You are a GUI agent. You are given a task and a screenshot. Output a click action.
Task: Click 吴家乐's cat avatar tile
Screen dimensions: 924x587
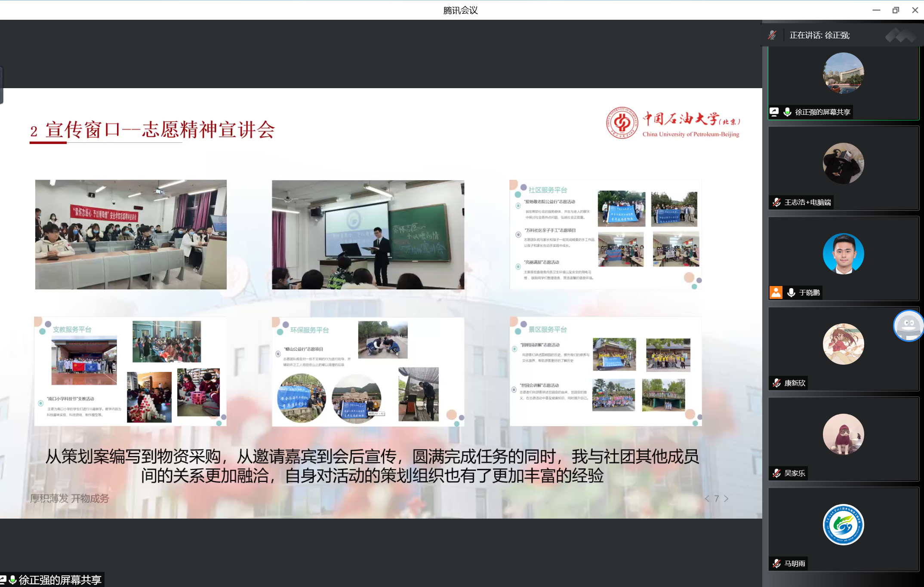pos(844,434)
